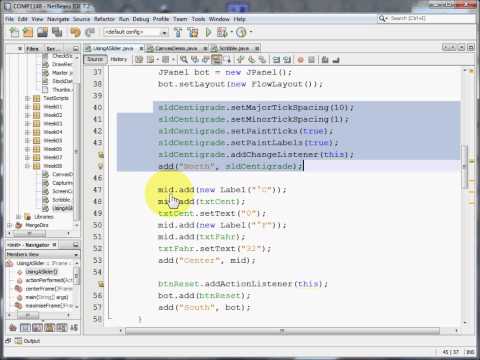The height and width of the screenshot is (360, 480).
Task: Toggle bookmark editor toolbar button
Action: point(262,60)
